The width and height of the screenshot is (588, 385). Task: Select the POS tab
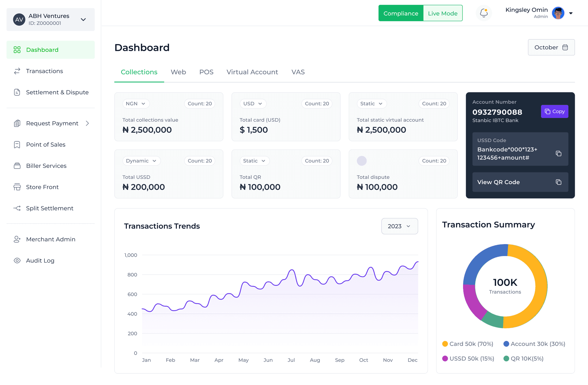pyautogui.click(x=206, y=72)
